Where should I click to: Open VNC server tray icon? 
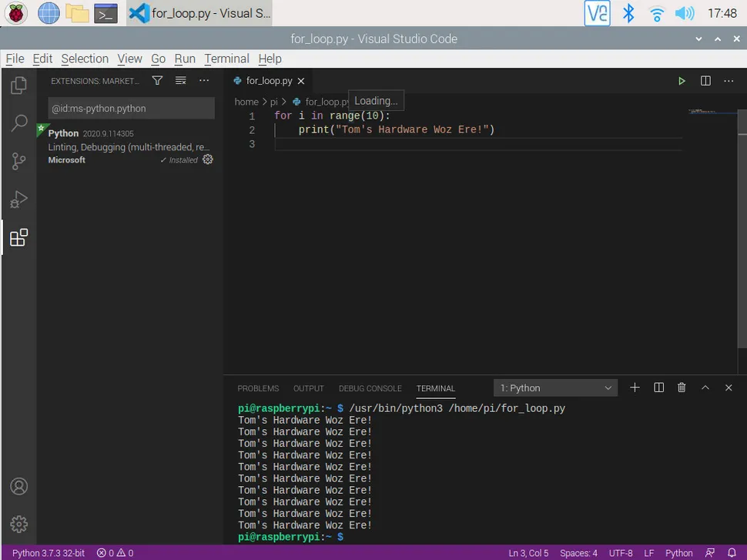(597, 13)
